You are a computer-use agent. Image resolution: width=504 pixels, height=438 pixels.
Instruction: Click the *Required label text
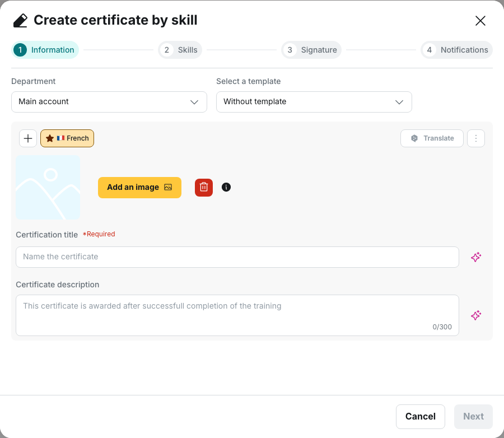click(99, 234)
